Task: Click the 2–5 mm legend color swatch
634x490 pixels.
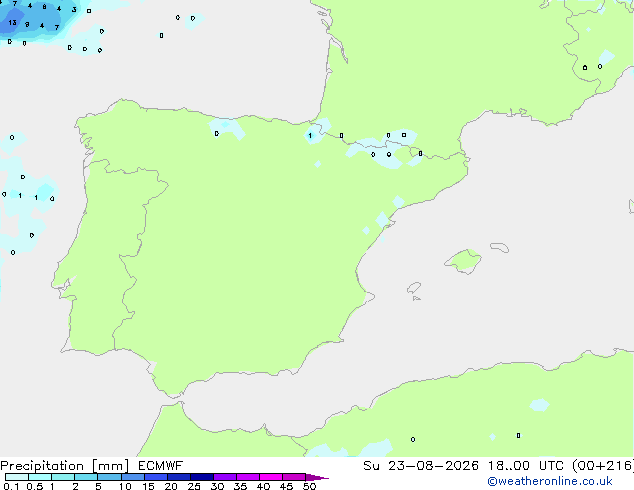Action: pos(86,477)
